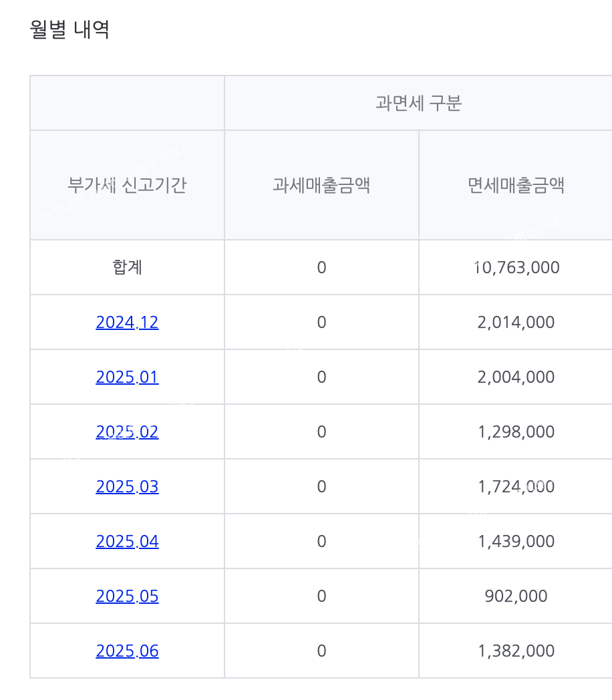Click the 2025.02 period link
612x700 pixels.
coord(127,432)
